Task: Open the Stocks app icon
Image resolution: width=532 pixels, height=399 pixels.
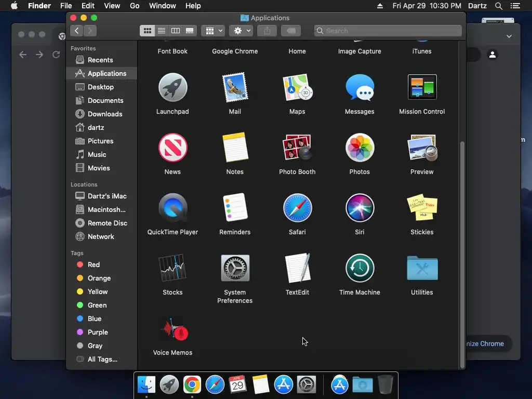Action: coord(172,268)
